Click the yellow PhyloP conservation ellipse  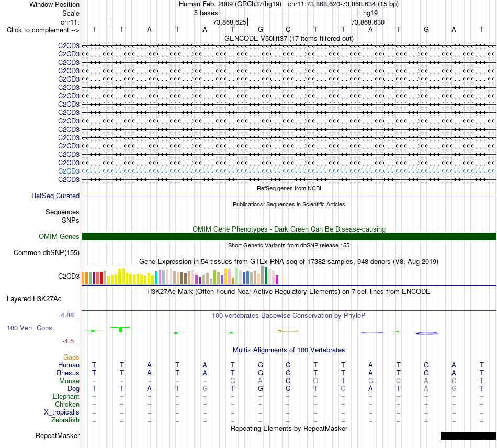coord(288,331)
